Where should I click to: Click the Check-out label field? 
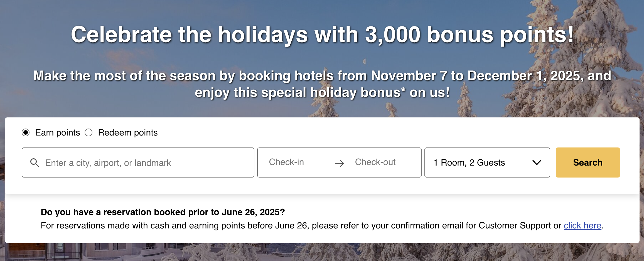pyautogui.click(x=375, y=162)
